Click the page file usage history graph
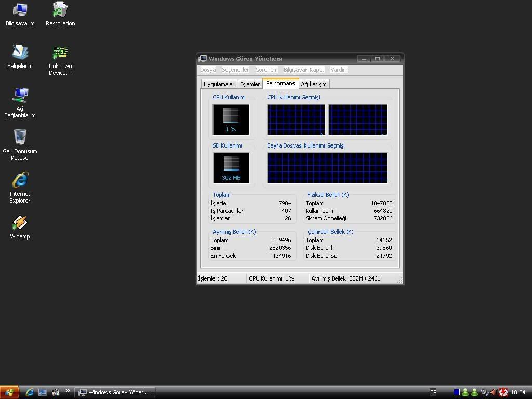The image size is (532, 399). [327, 168]
